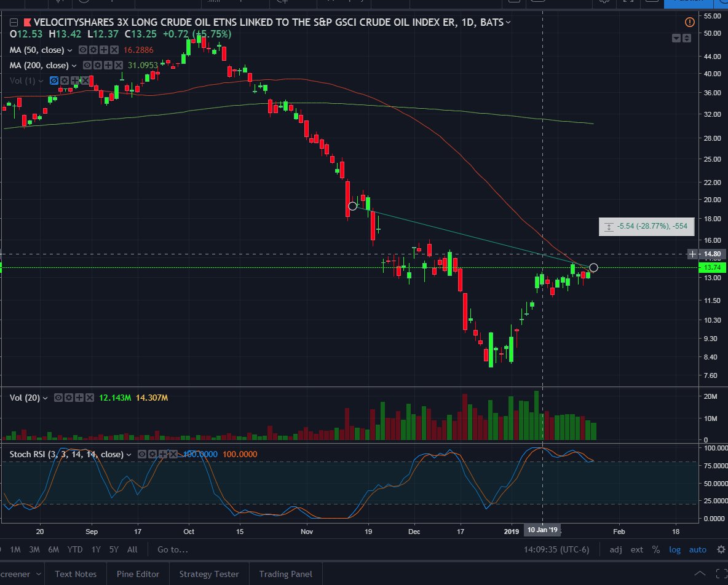The image size is (728, 585).
Task: Open the Screener tab
Action: click(x=15, y=574)
